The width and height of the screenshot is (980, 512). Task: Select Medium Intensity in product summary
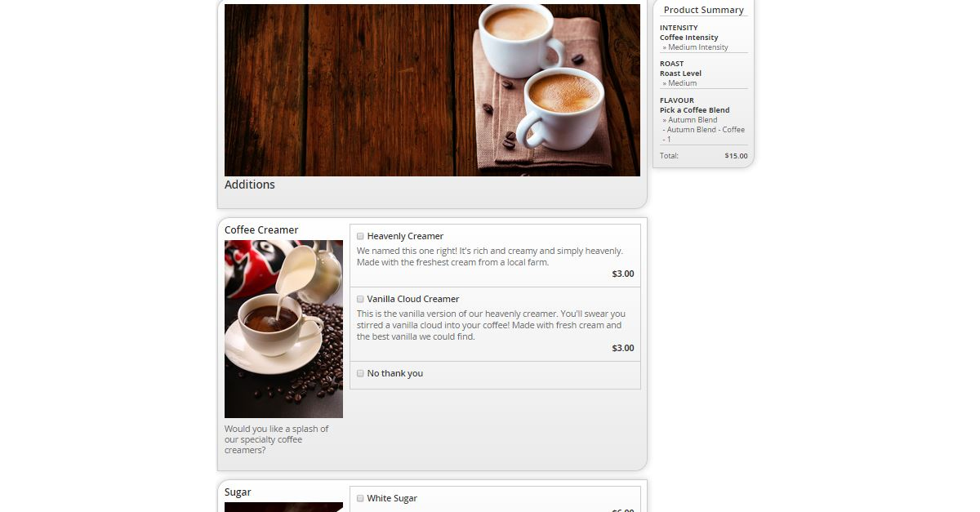[x=696, y=47]
